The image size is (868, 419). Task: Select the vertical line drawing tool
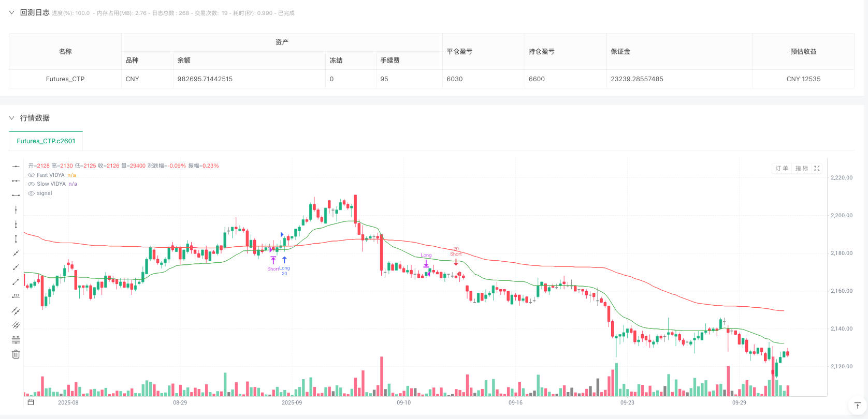[x=16, y=209]
